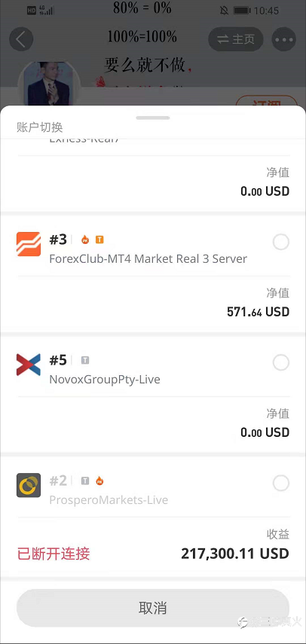
Task: Tap the ProsperoMarkets gold ring logo
Action: (29, 485)
